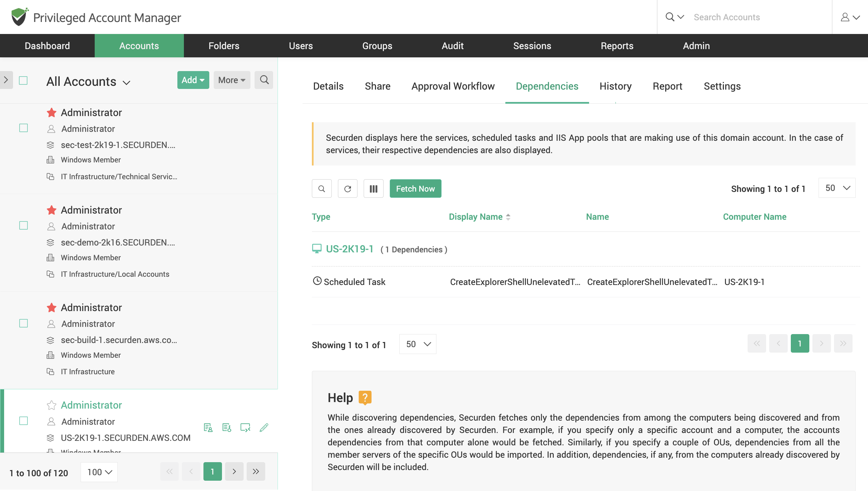Viewport: 868px width, 491px height.
Task: Switch to the History tab
Action: click(x=615, y=86)
